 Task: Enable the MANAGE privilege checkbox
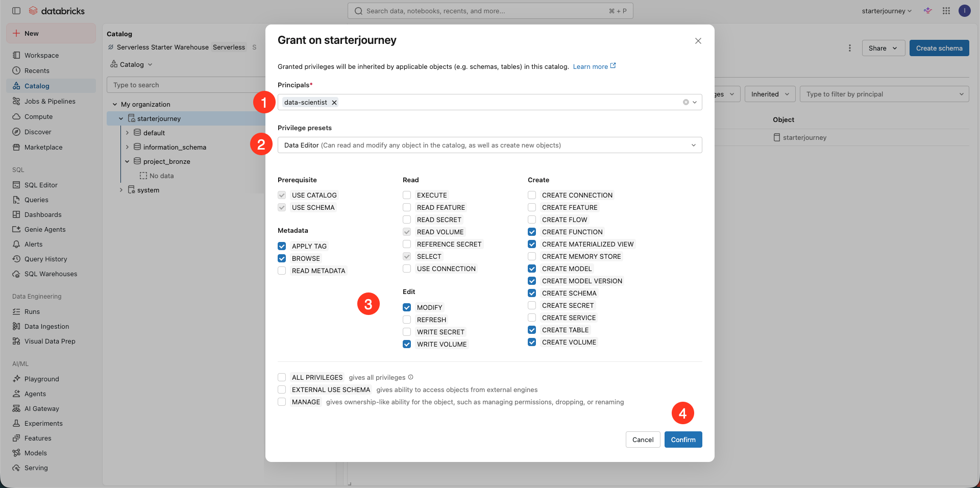(x=282, y=402)
